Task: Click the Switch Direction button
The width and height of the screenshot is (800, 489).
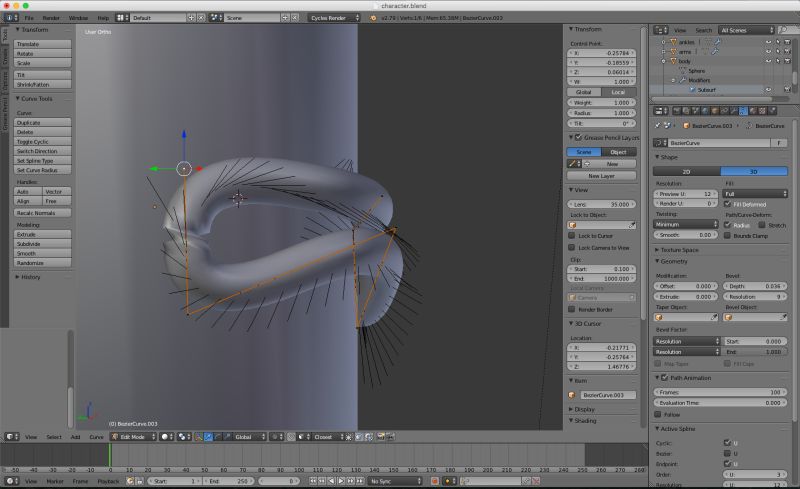Action: (x=42, y=151)
